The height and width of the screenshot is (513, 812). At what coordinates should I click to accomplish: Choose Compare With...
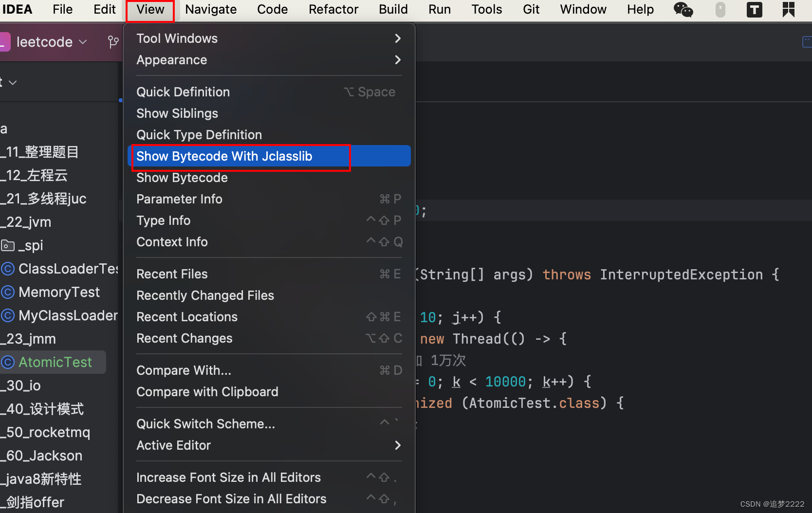point(269,370)
